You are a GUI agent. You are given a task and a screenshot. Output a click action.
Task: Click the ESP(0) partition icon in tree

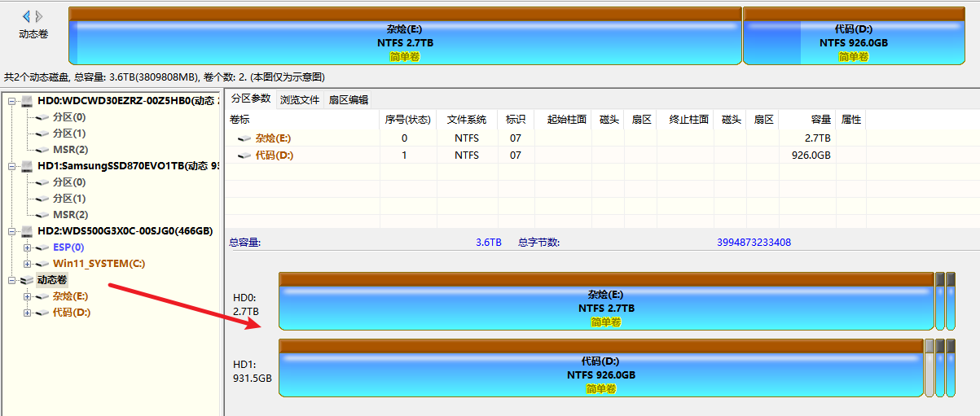pyautogui.click(x=42, y=247)
